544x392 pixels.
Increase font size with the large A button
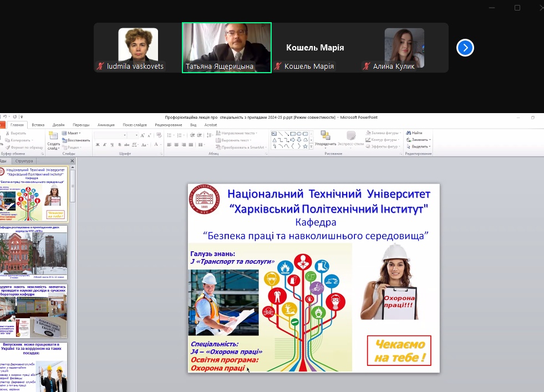143,135
